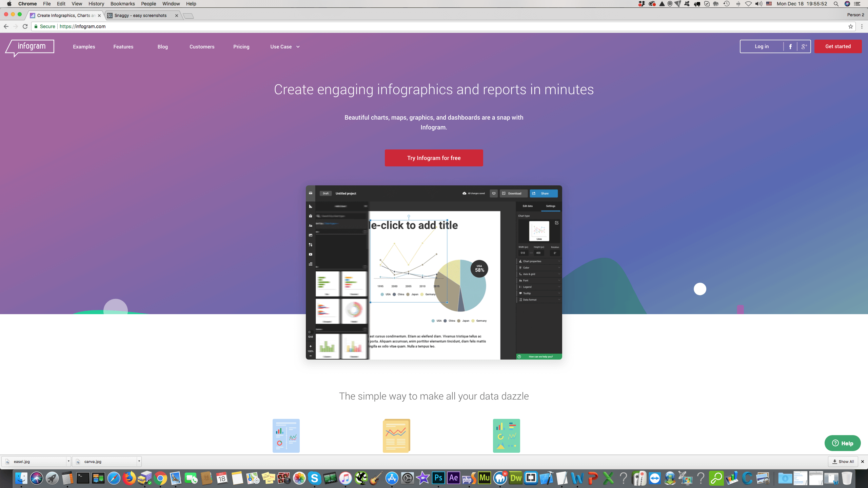Click Show All downloads button

(843, 462)
